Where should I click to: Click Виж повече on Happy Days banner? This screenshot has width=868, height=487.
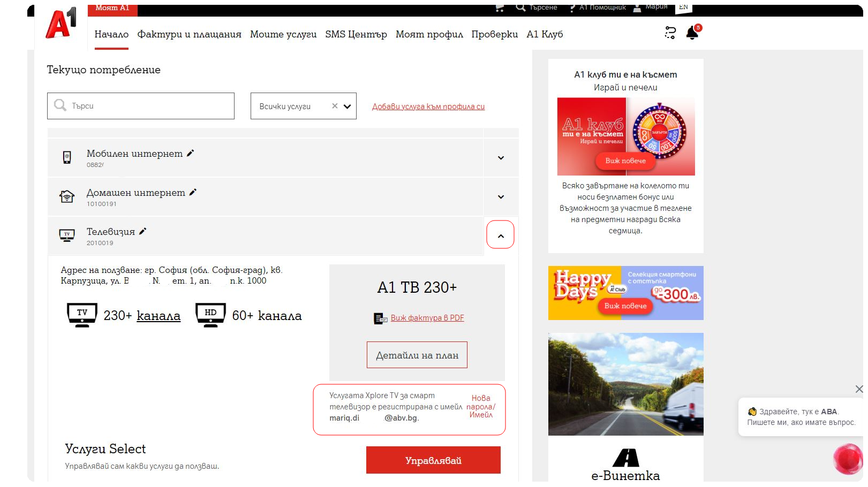[625, 306]
